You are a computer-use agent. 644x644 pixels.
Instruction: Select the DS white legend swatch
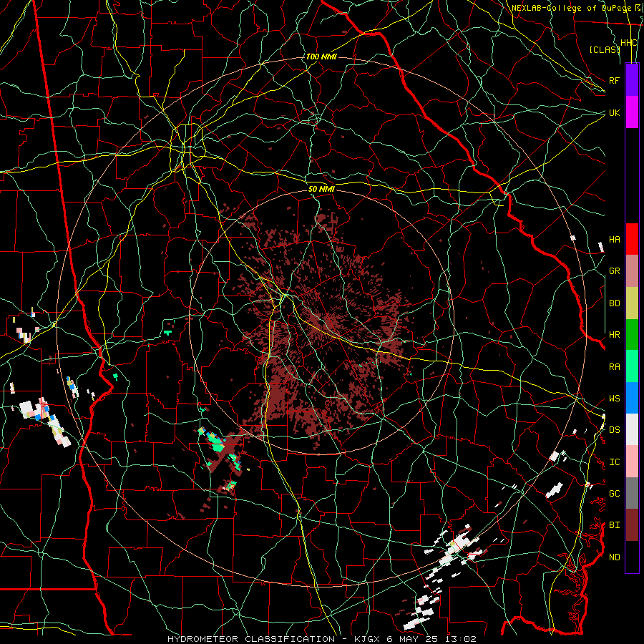click(x=632, y=429)
